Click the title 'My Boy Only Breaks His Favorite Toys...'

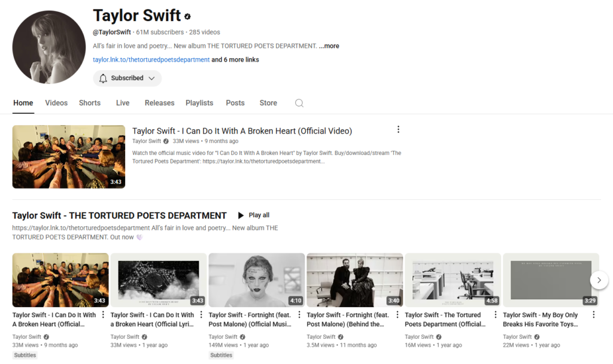pos(541,320)
